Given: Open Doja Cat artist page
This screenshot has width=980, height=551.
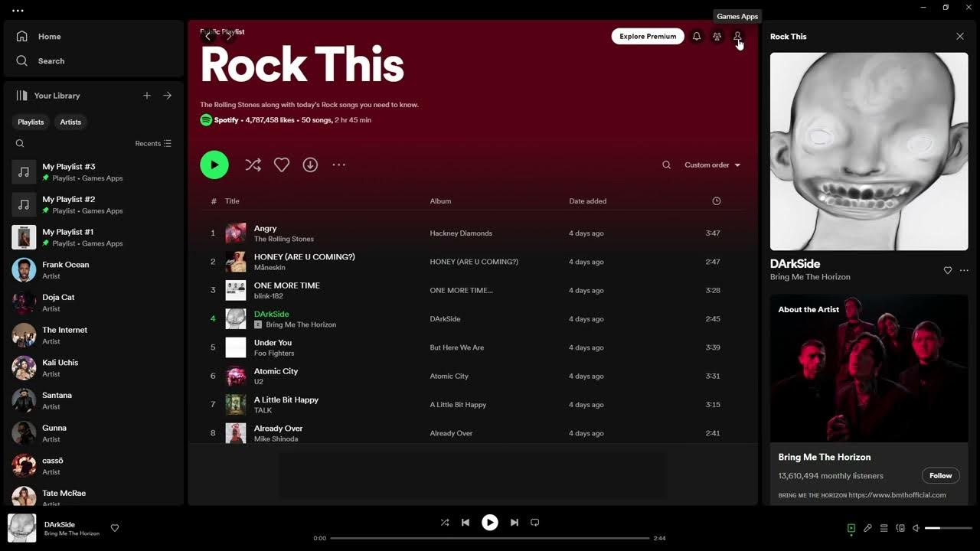Looking at the screenshot, I should [x=93, y=302].
